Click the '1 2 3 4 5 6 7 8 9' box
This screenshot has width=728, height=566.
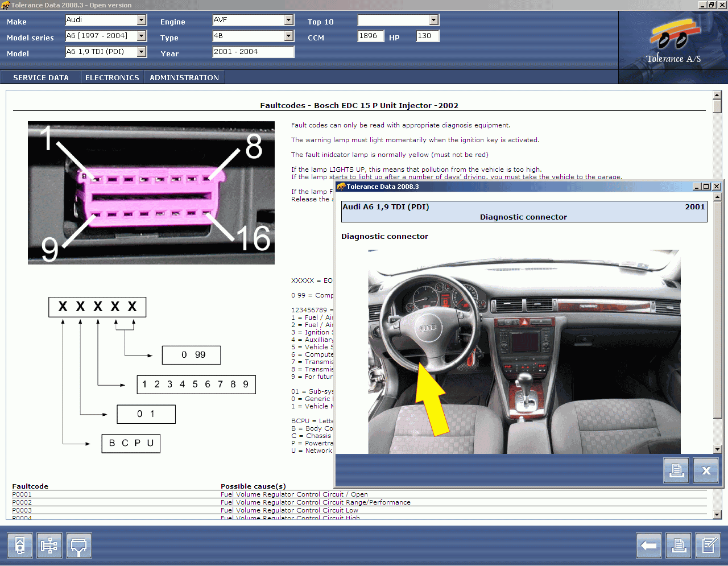coord(196,385)
